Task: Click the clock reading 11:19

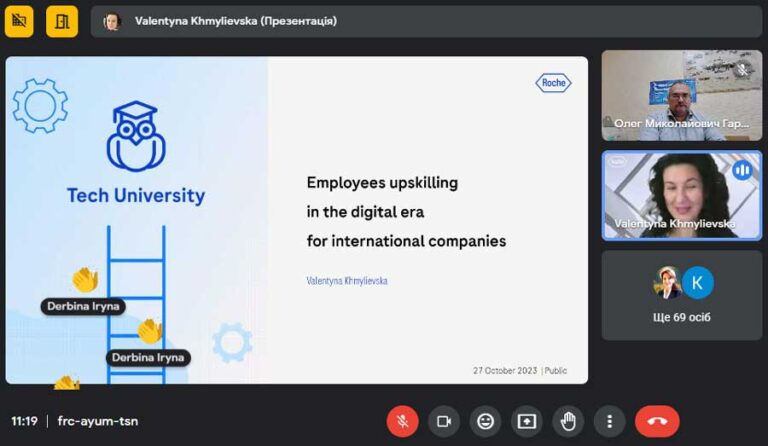Action: 24,421
